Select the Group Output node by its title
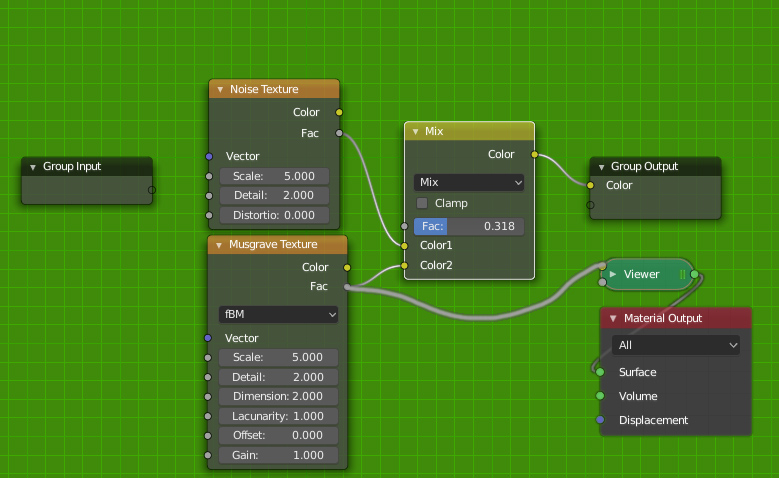 [644, 166]
